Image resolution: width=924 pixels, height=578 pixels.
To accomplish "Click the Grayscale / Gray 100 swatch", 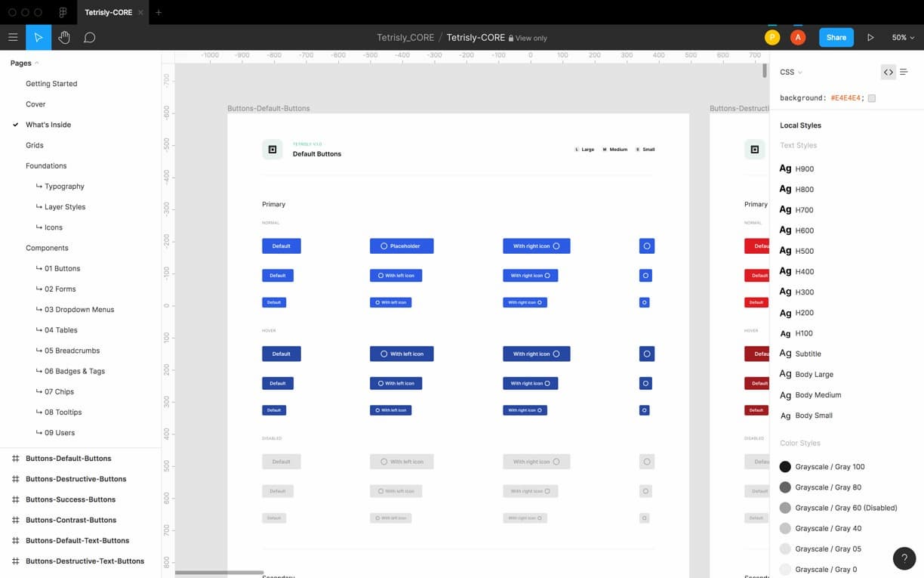I will click(x=785, y=467).
